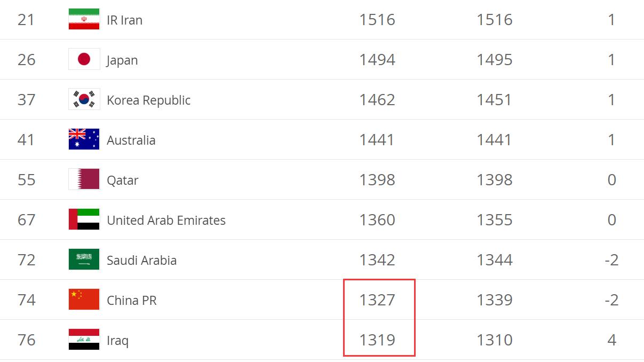Click the Saudi Arabia flag icon
This screenshot has width=644, height=362.
pyautogui.click(x=84, y=259)
